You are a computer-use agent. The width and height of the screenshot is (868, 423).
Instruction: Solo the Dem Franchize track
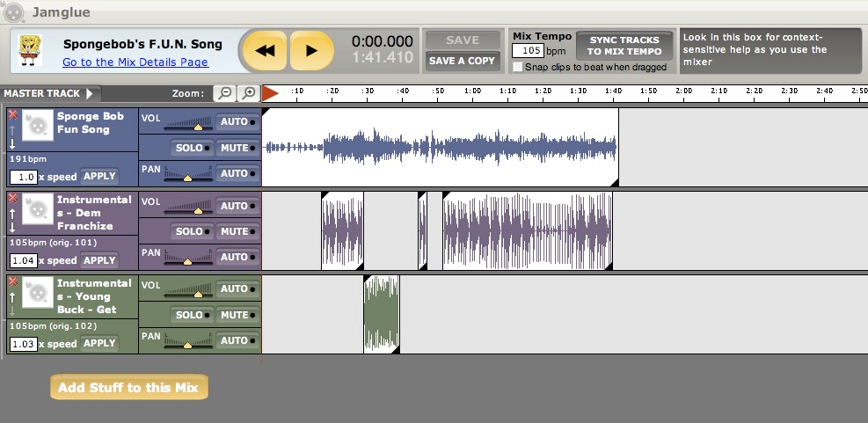click(x=192, y=231)
